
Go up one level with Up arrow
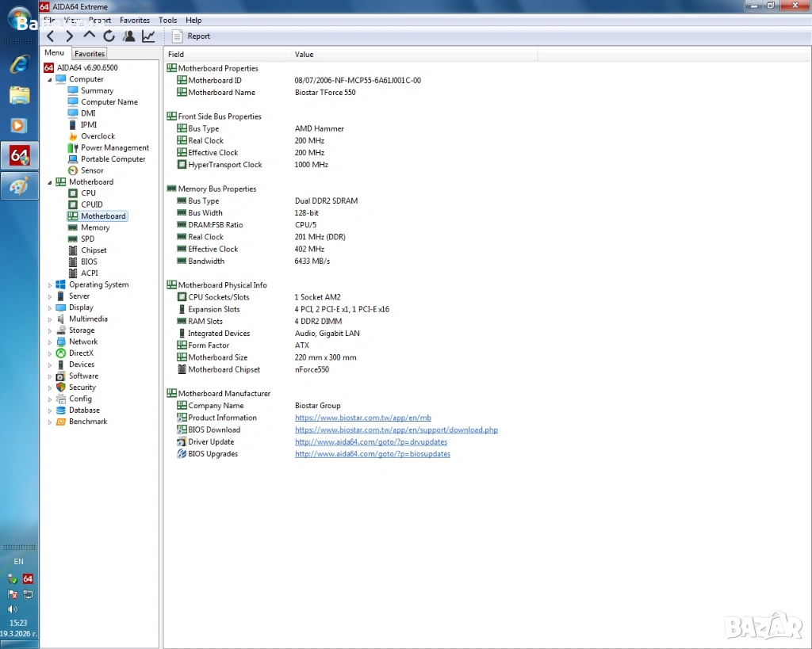point(89,36)
